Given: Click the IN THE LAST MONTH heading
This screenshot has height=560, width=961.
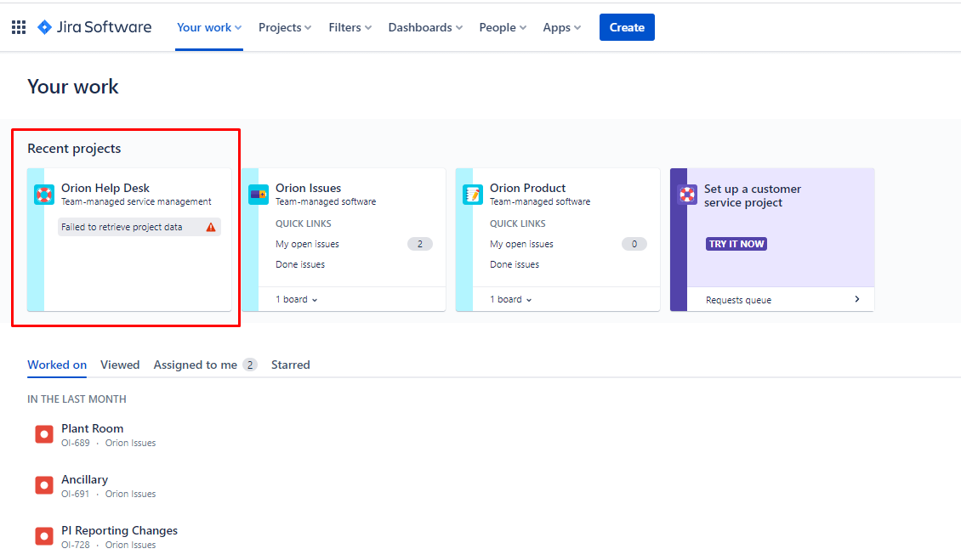Looking at the screenshot, I should [77, 399].
